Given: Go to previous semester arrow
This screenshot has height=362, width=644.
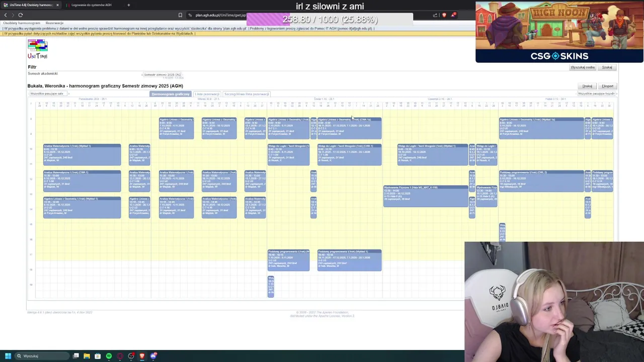Looking at the screenshot, I should tap(142, 74).
